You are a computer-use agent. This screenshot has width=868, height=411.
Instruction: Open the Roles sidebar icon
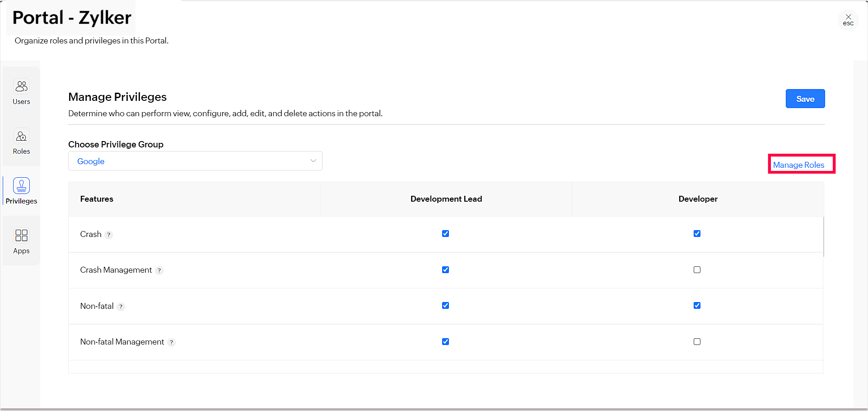coord(21,136)
